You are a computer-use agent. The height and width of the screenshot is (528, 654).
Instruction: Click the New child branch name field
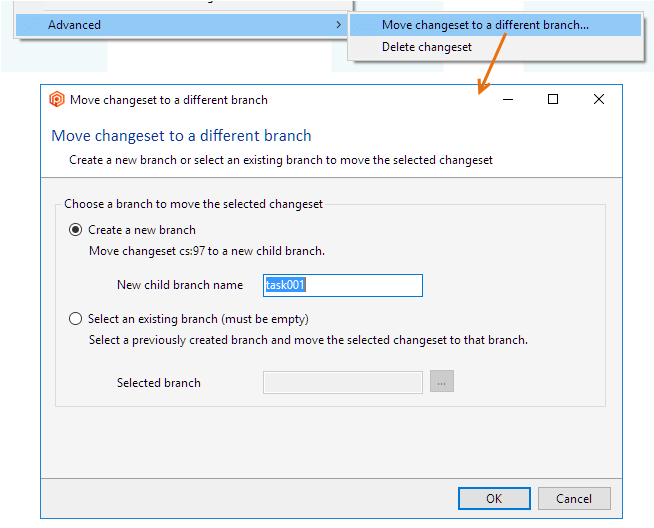[343, 286]
